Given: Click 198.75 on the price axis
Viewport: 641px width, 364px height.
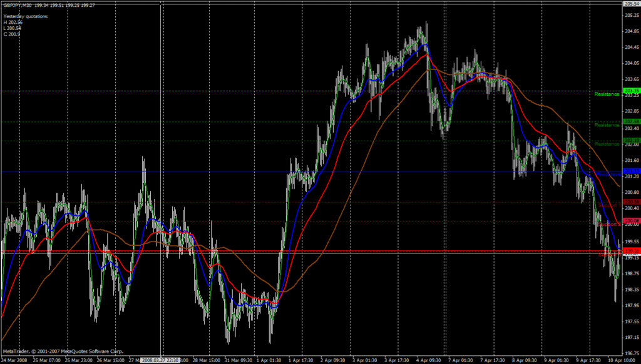Looking at the screenshot, I should pyautogui.click(x=632, y=274).
